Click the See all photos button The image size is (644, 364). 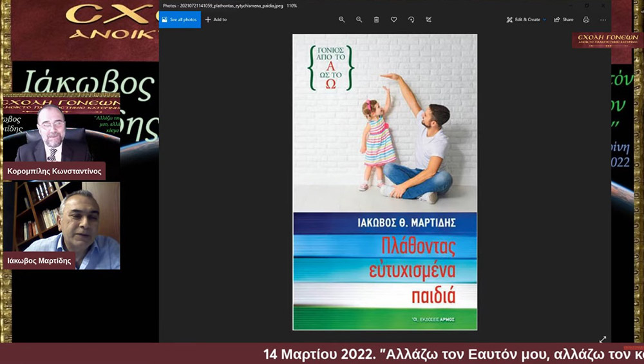tap(180, 19)
